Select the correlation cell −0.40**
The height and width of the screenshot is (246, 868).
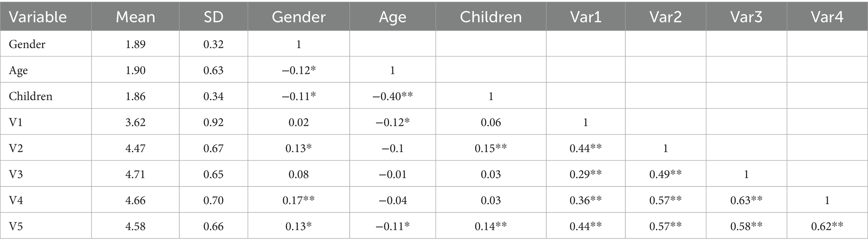[392, 96]
